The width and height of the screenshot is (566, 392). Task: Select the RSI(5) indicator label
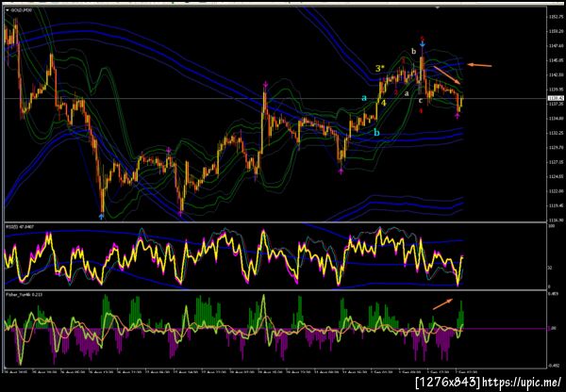[x=19, y=226]
